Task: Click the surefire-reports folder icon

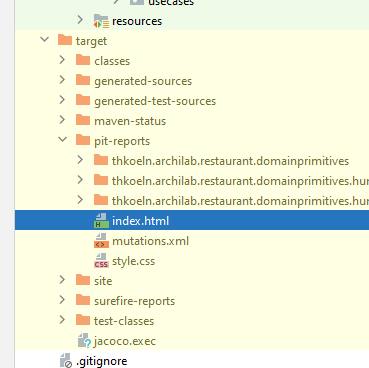Action: (83, 300)
